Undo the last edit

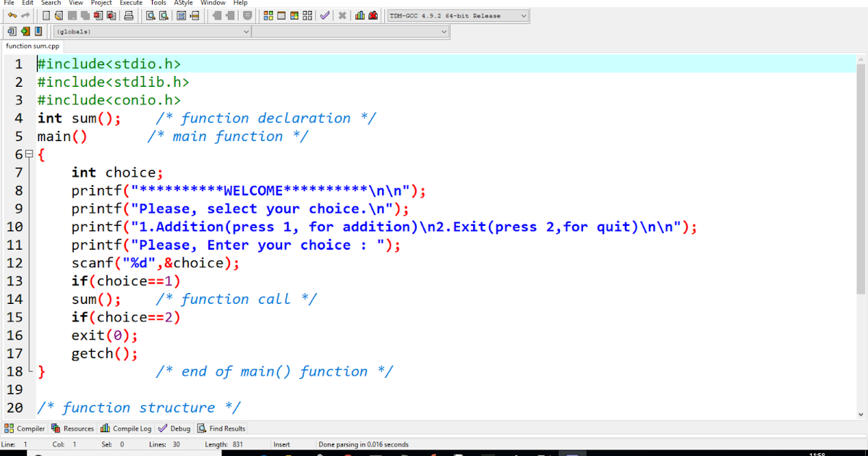point(12,15)
